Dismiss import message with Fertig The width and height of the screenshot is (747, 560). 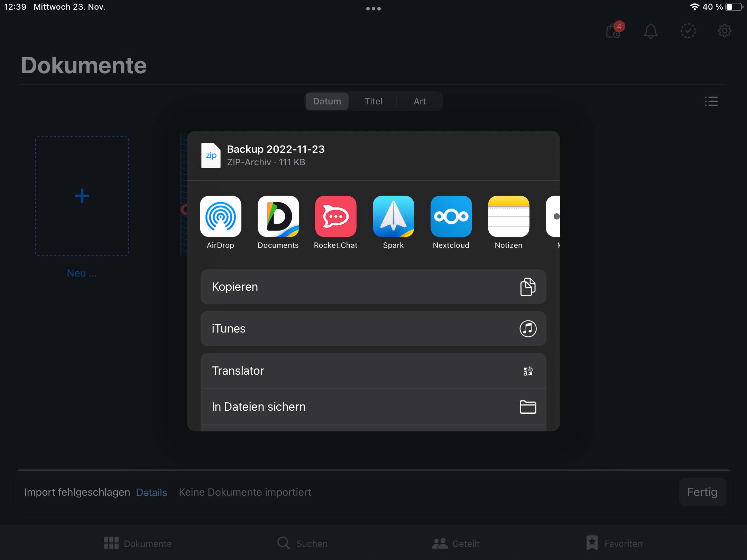702,492
